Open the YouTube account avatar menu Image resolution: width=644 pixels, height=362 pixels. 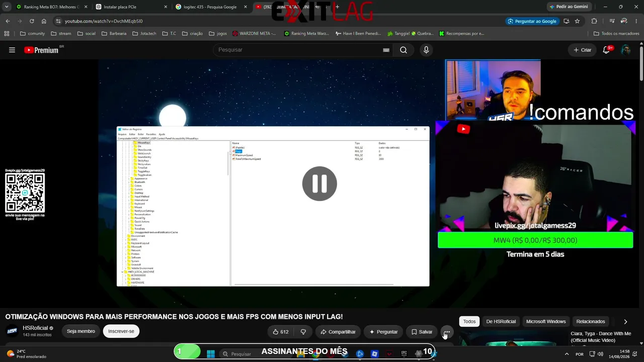(x=625, y=50)
